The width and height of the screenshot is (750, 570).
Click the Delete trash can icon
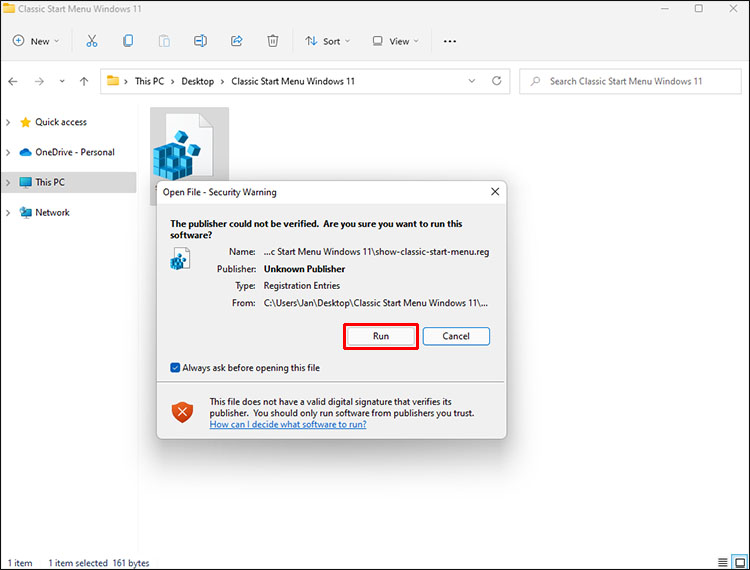tap(273, 41)
